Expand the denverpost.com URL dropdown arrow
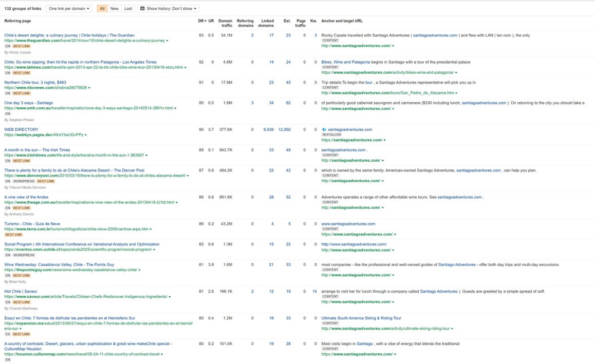 coord(188,176)
